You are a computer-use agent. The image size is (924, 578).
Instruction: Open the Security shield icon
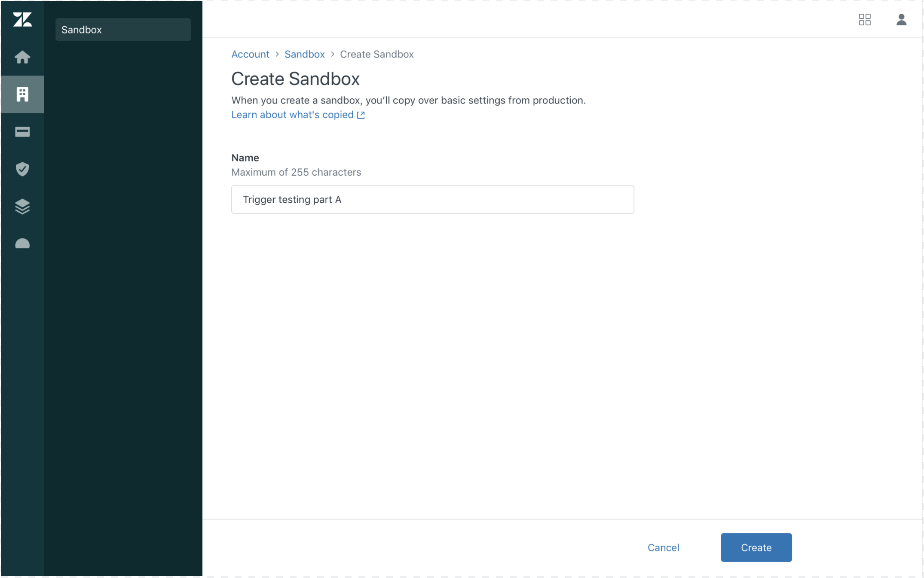click(x=22, y=169)
